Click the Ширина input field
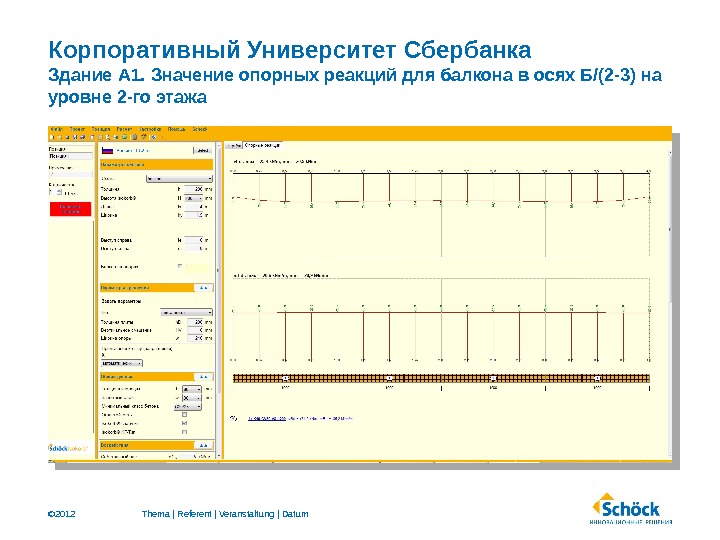 coord(193,215)
